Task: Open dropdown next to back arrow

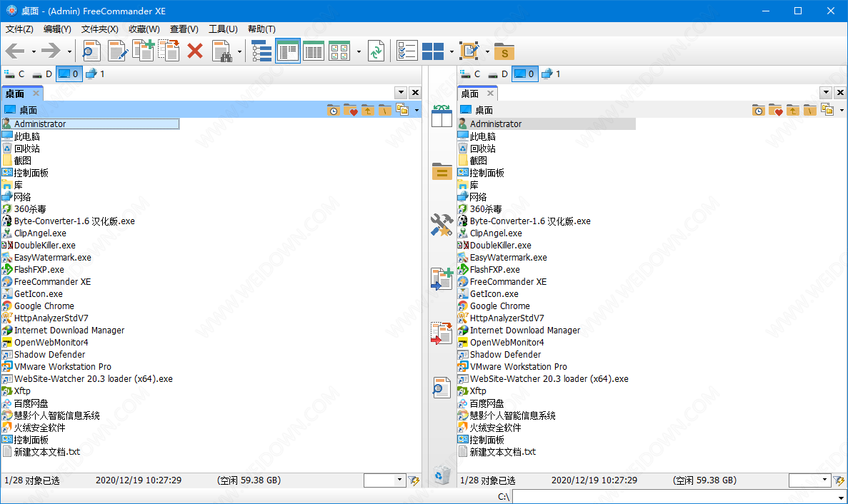Action: [x=34, y=52]
